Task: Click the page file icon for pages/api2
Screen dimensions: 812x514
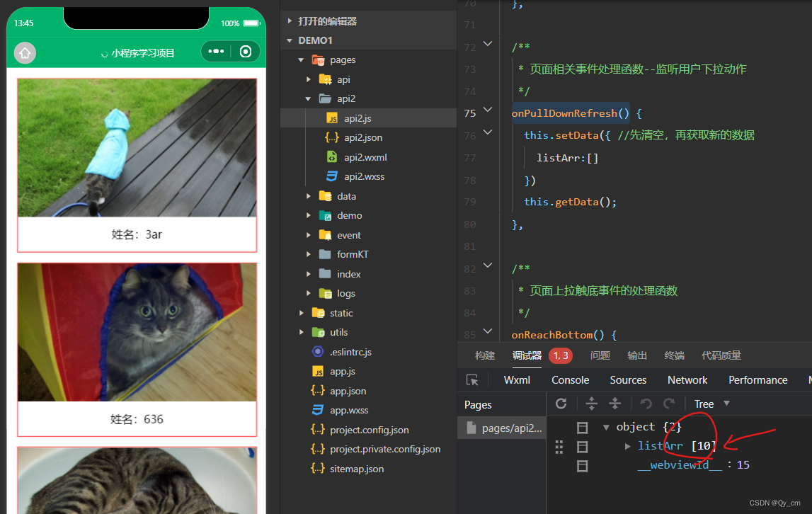Action: (471, 428)
